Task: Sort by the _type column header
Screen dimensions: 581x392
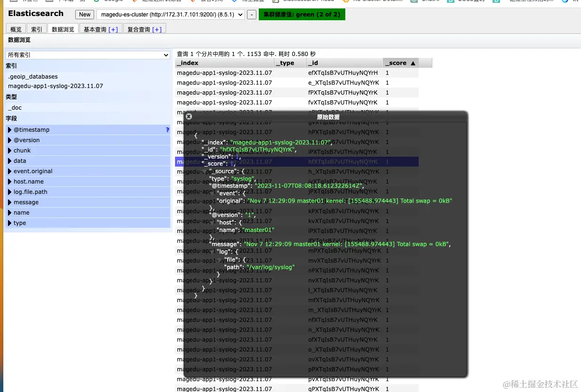Action: coord(290,63)
